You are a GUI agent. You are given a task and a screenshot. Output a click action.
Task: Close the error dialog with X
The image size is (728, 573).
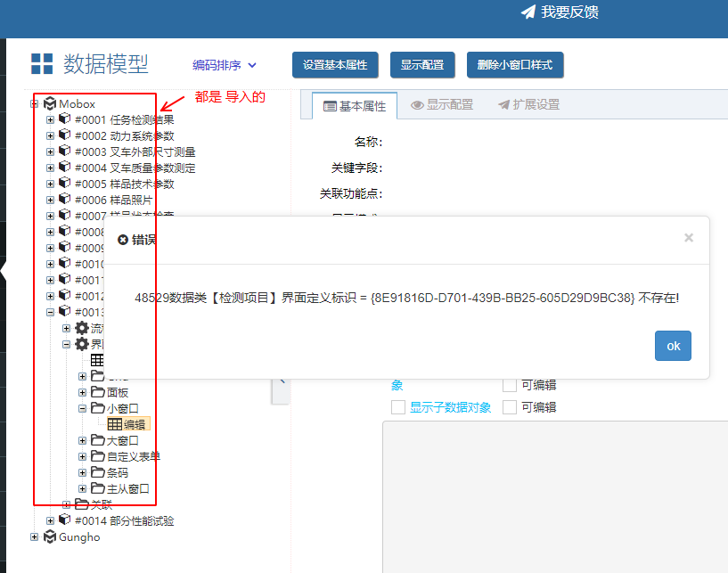click(x=688, y=238)
